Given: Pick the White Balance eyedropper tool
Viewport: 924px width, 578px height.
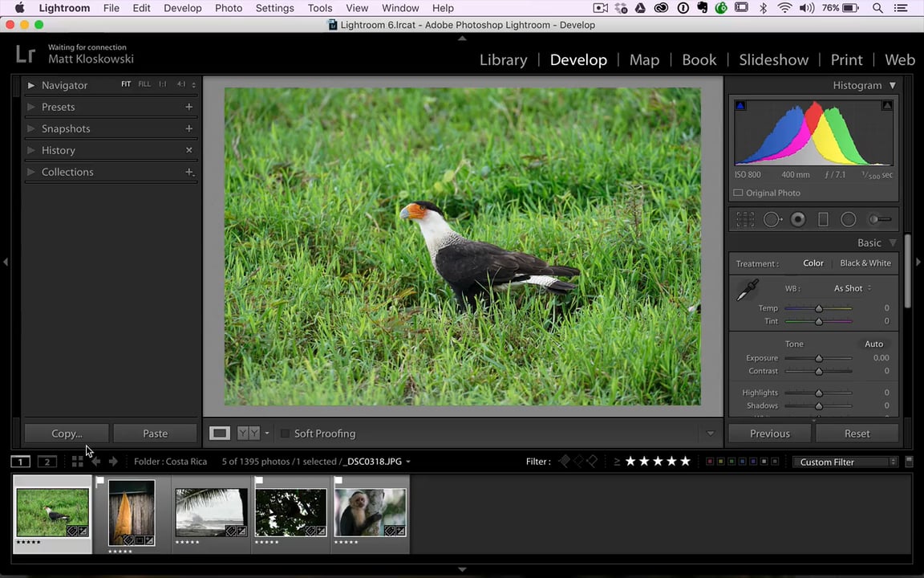Looking at the screenshot, I should tap(748, 291).
